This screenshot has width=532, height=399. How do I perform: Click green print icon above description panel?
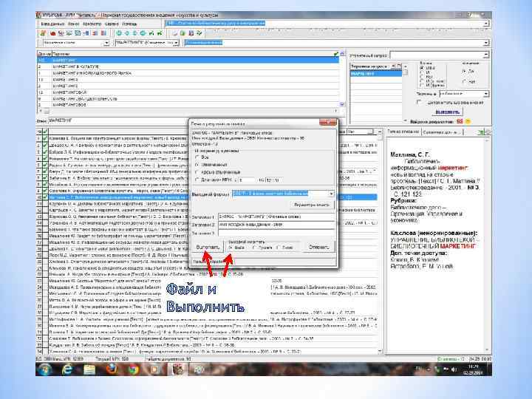(481, 132)
